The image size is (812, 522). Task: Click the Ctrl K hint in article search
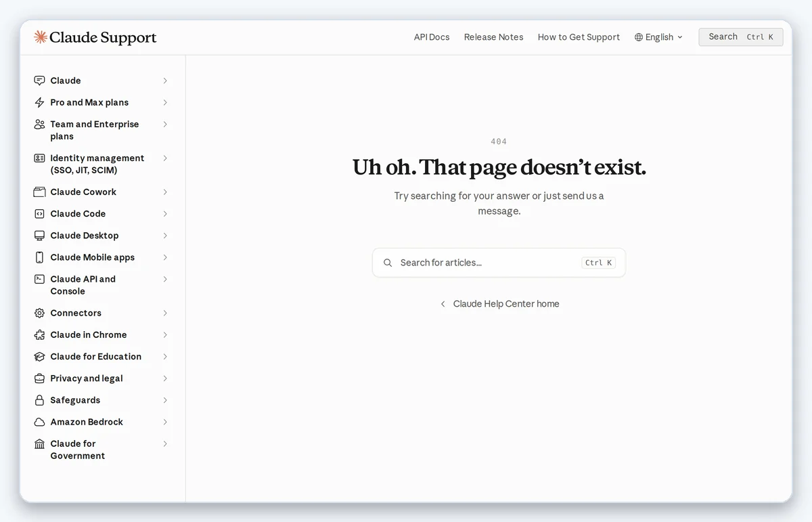coord(598,263)
